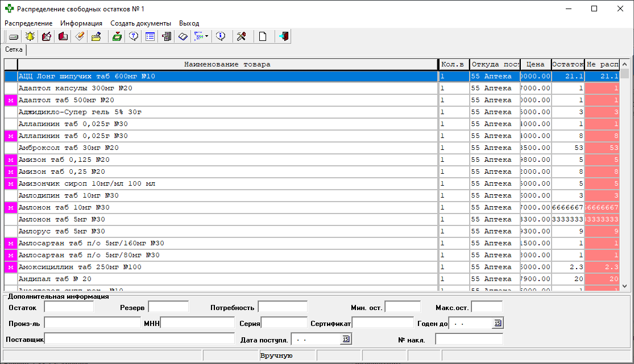Open the Распределение menu
Viewport: 634px width, 364px height.
pyautogui.click(x=28, y=23)
